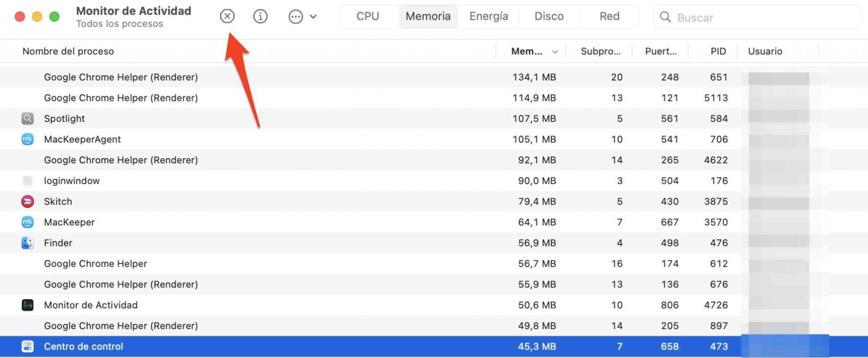Click the green fullscreen window button
This screenshot has height=358, width=868.
(x=54, y=17)
